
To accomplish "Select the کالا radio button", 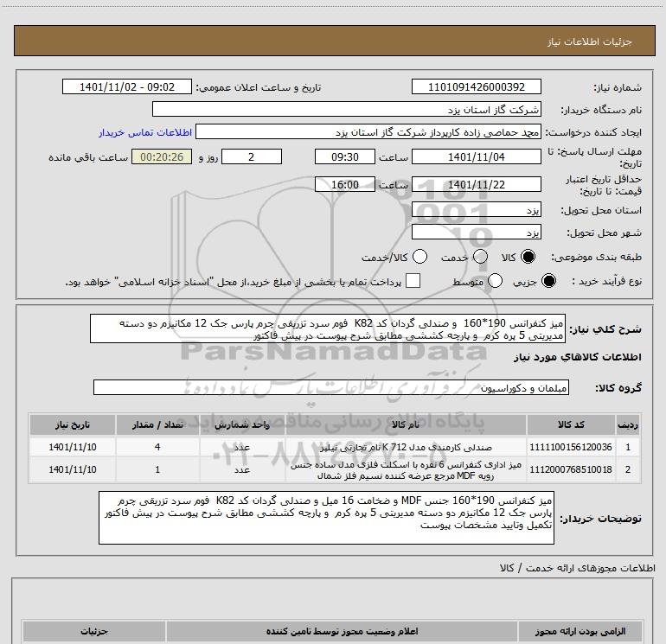I will (x=528, y=257).
